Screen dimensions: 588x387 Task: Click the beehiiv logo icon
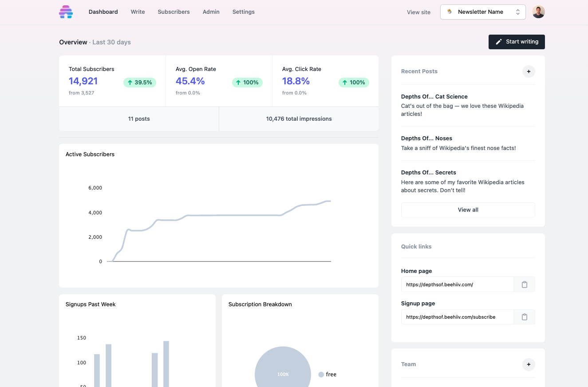[66, 12]
